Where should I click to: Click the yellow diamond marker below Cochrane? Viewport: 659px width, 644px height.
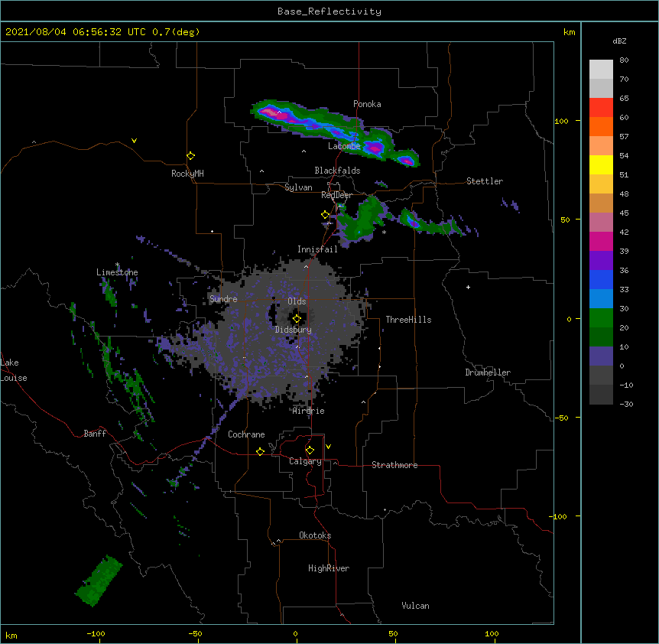[x=260, y=451]
